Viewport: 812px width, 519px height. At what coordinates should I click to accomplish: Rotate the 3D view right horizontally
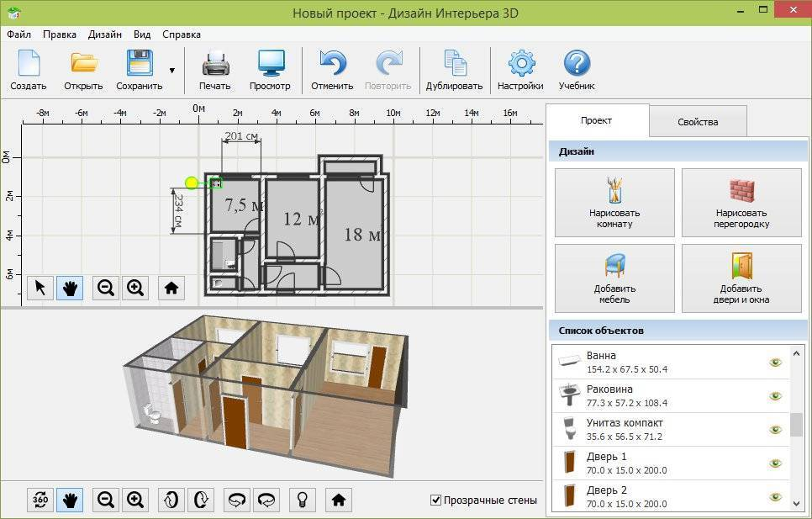tap(266, 500)
